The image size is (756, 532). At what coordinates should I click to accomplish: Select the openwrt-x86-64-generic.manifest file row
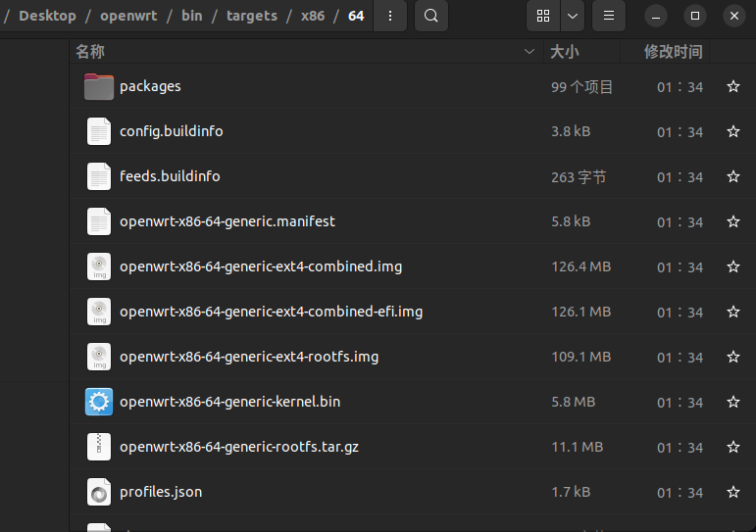(412, 221)
